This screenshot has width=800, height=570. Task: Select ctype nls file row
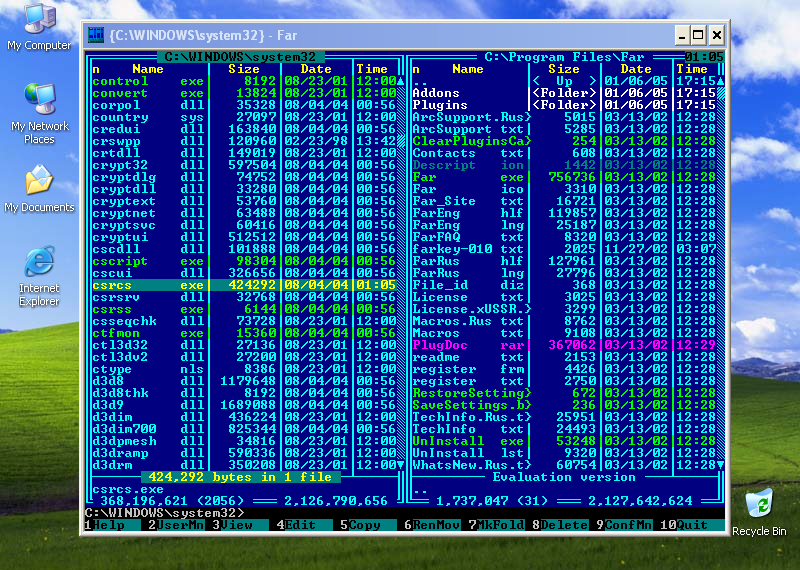tap(244, 369)
